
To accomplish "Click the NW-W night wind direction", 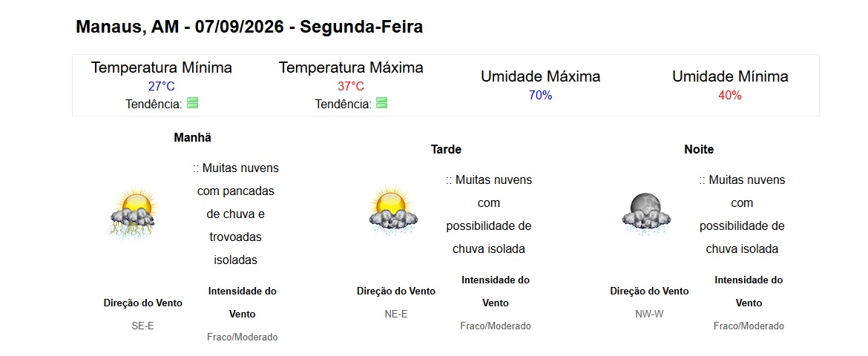I will point(649,314).
